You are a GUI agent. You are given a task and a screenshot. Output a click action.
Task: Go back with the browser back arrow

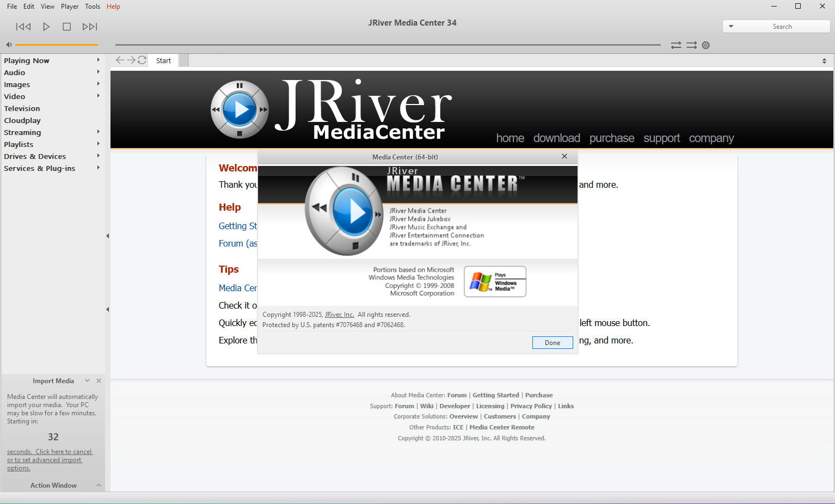pyautogui.click(x=120, y=60)
